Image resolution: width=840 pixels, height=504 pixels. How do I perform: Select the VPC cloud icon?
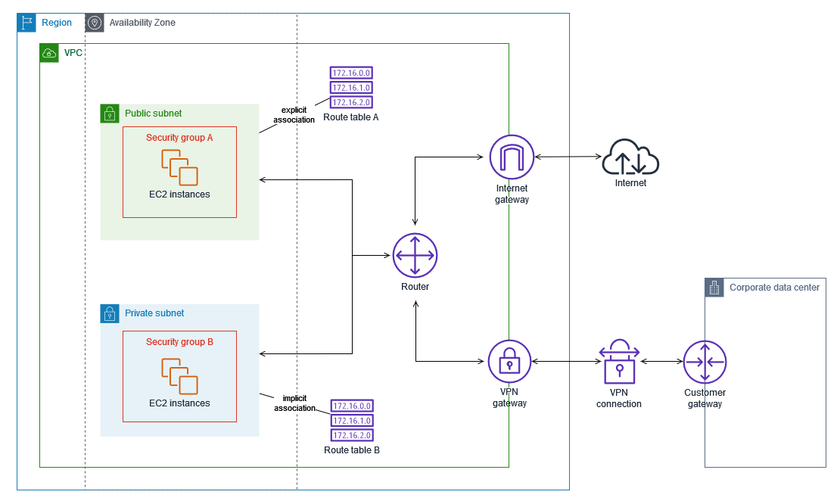[x=49, y=53]
